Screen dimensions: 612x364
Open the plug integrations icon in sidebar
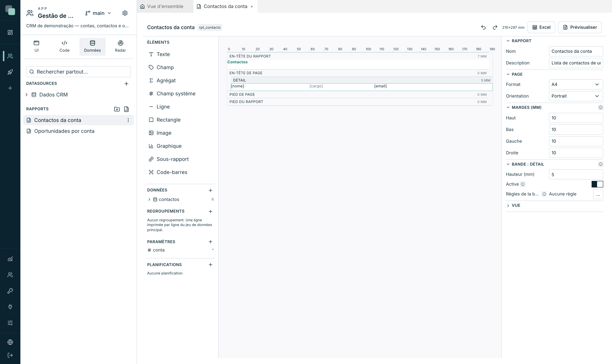pyautogui.click(x=10, y=307)
